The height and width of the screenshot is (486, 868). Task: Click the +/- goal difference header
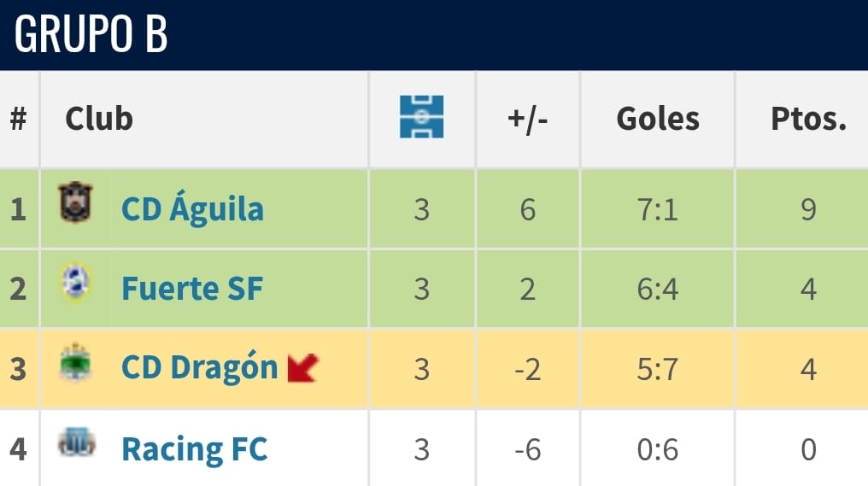point(527,119)
